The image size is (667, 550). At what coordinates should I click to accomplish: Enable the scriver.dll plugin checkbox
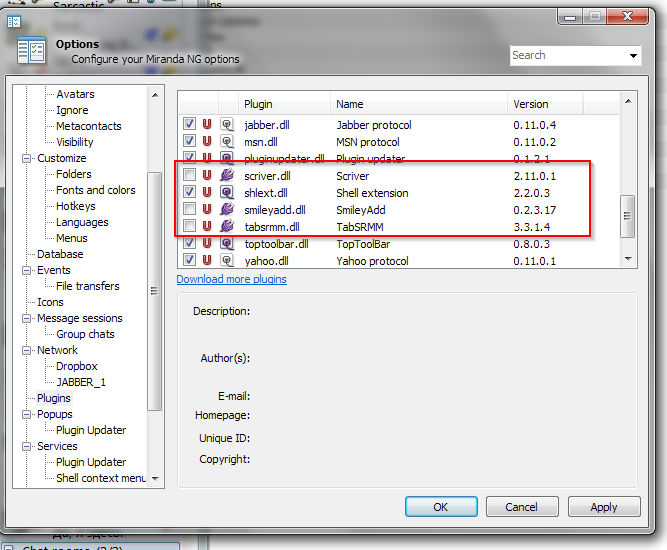click(189, 175)
